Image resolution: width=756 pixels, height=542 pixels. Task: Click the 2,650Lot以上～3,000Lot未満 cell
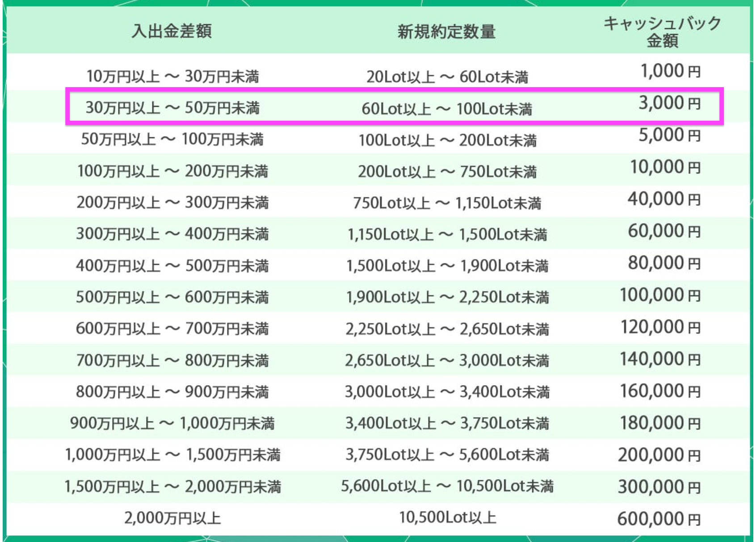coord(447,360)
